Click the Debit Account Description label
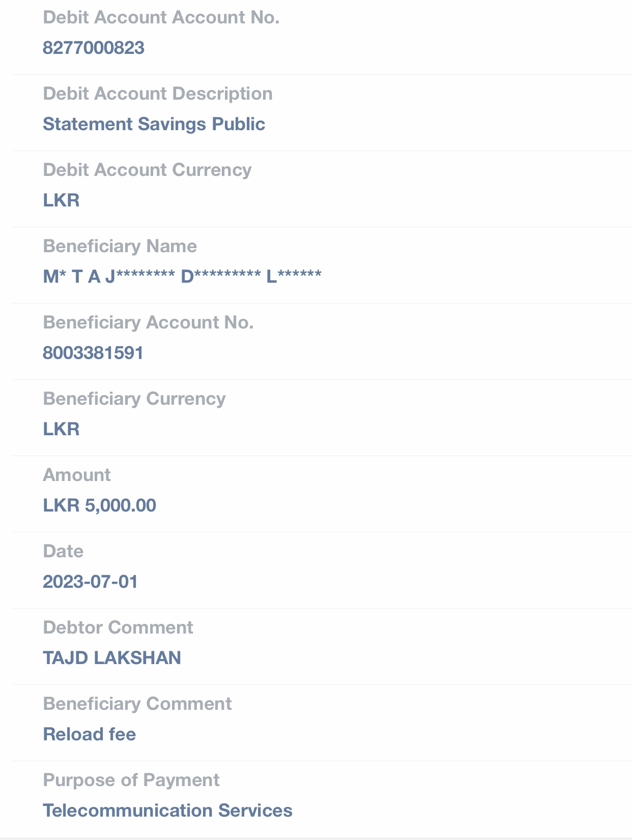This screenshot has height=840, width=632. (x=158, y=94)
